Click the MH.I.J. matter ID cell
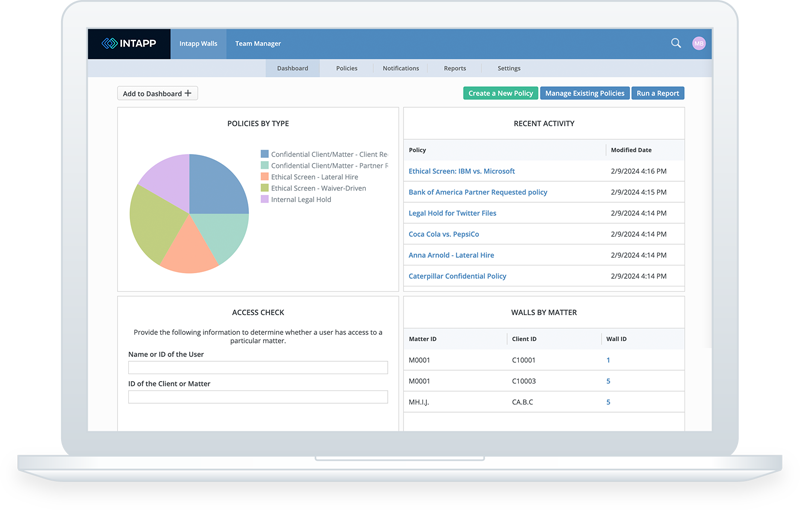 419,402
